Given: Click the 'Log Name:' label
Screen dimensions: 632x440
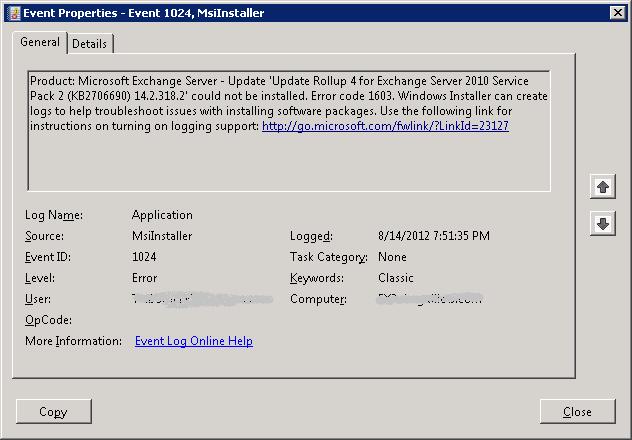Looking at the screenshot, I should click(54, 215).
